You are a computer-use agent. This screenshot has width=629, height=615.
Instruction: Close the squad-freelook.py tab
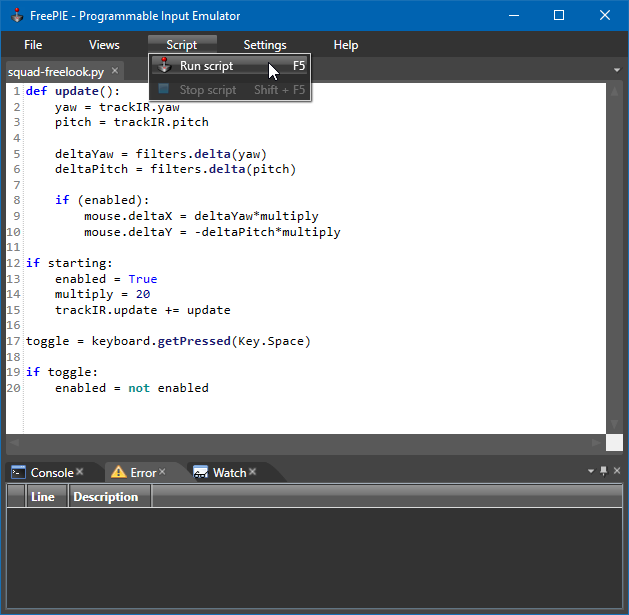point(115,71)
